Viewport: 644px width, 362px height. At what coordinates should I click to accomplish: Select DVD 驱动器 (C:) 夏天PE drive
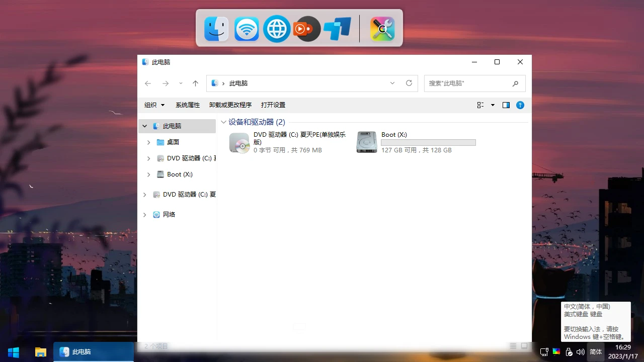click(288, 142)
